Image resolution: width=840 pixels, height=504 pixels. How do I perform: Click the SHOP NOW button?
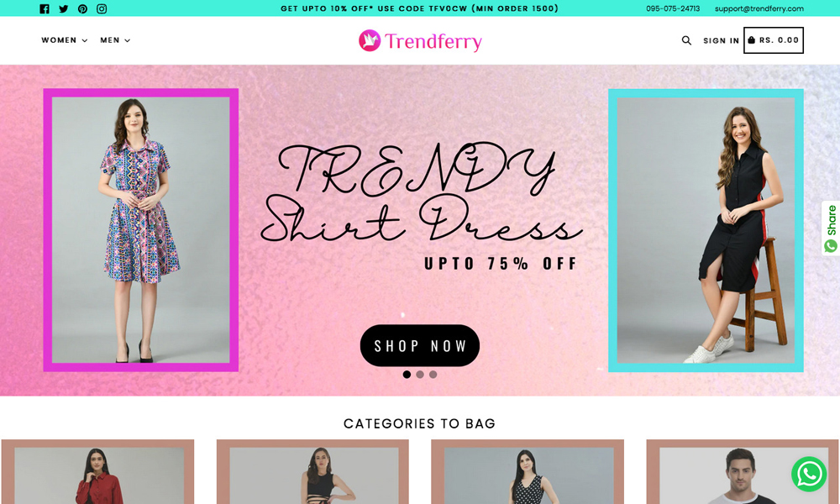(x=420, y=345)
